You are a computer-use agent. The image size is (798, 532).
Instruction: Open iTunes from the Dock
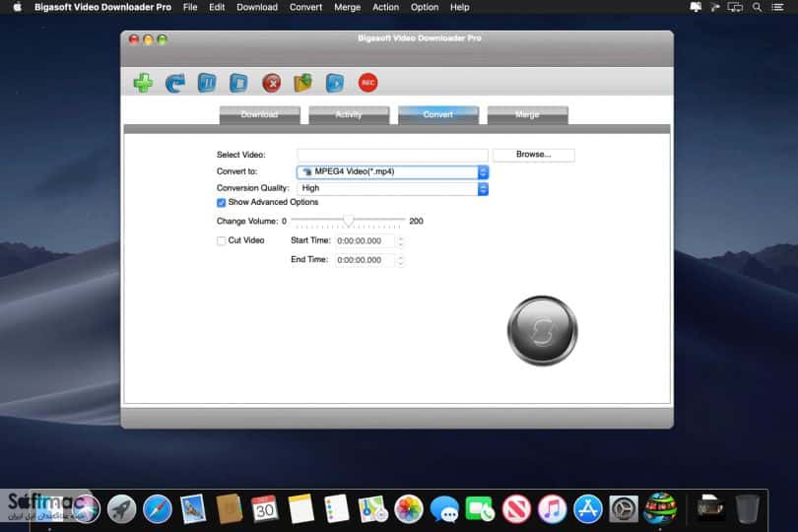pos(552,508)
